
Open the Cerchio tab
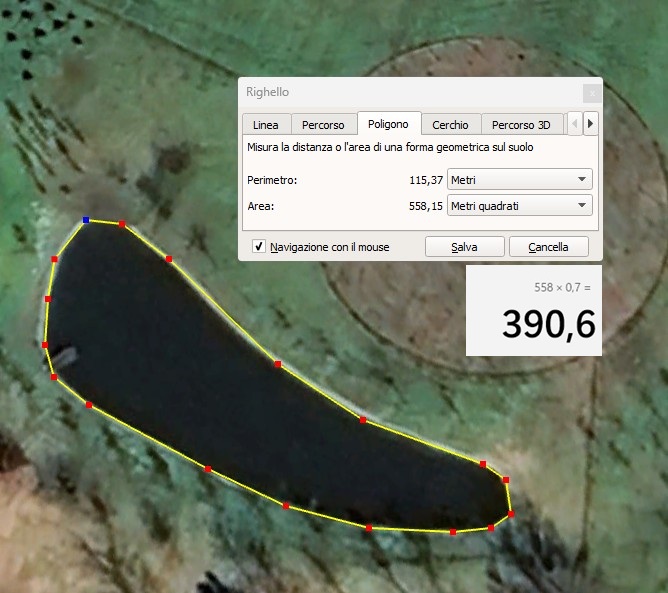450,125
